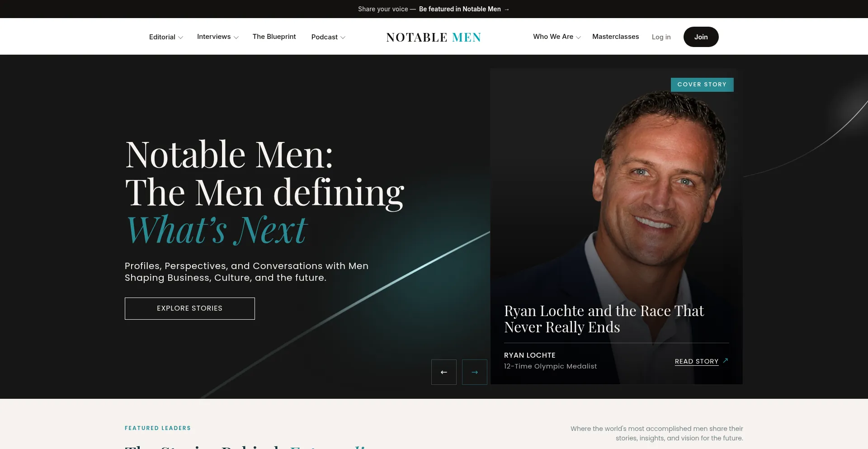Click the 'What's Next' italic heading
Image resolution: width=868 pixels, height=449 pixels.
tap(217, 230)
